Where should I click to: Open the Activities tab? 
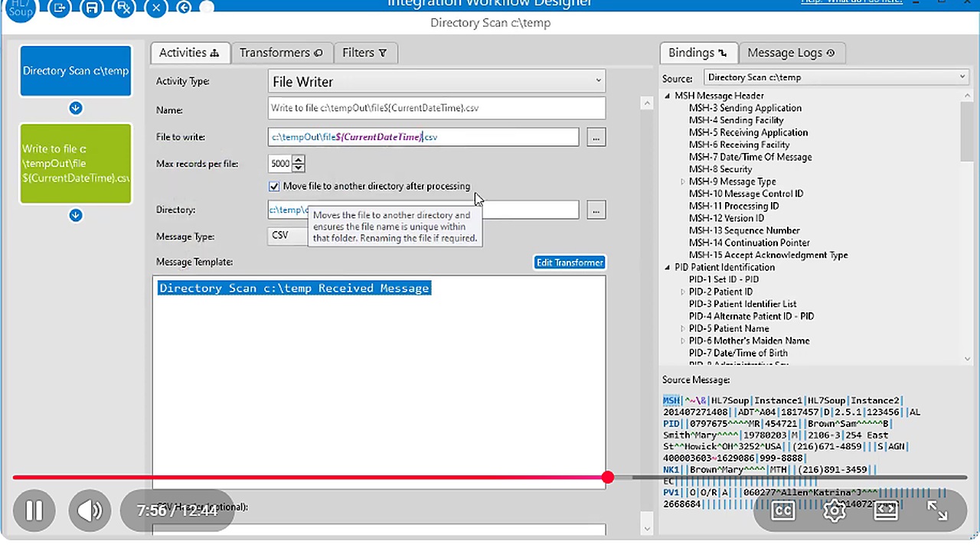(x=189, y=53)
